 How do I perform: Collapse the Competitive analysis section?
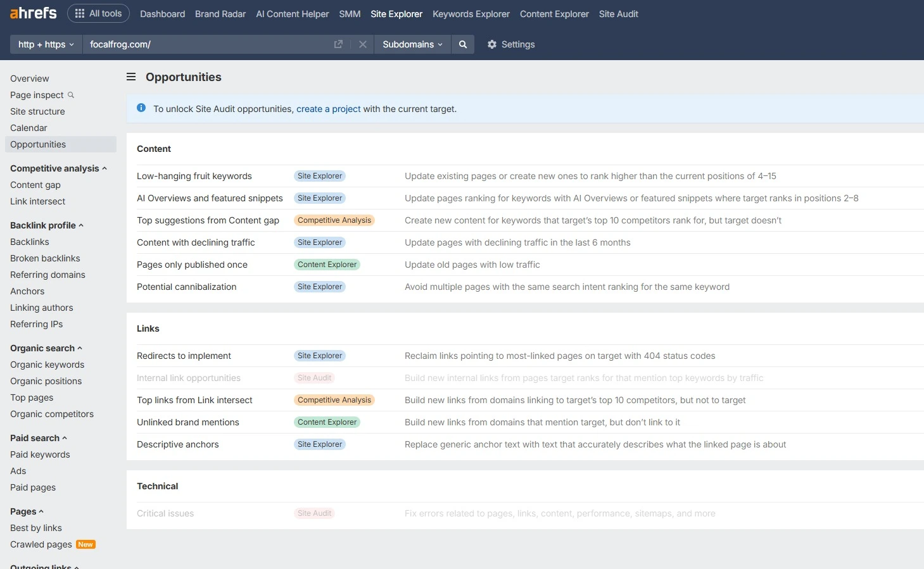pos(58,168)
